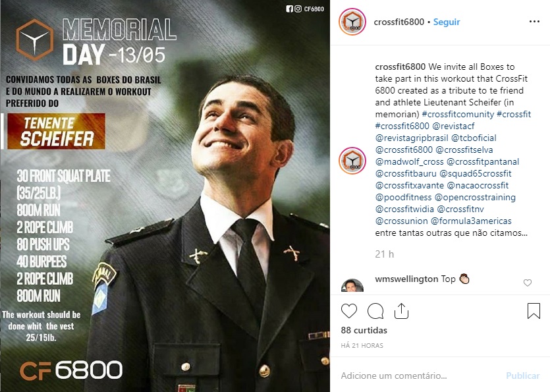This screenshot has width=550, height=392.
Task: Open the three-dot more options menu
Action: (534, 22)
